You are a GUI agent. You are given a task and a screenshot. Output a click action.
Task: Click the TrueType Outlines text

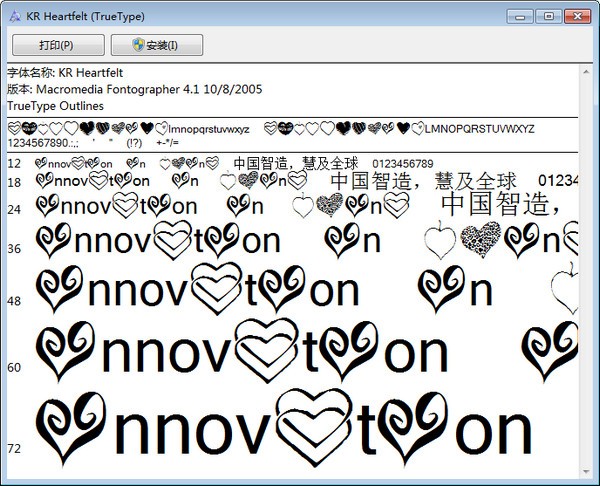55,106
